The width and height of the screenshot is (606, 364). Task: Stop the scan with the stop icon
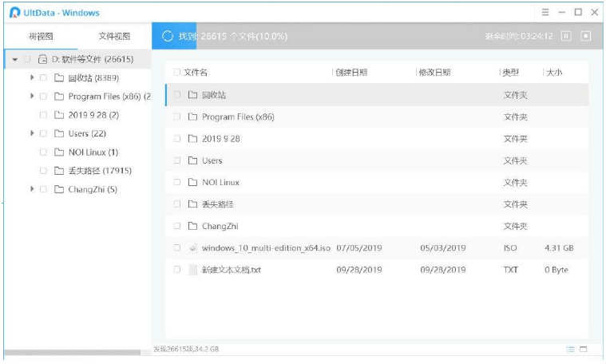click(586, 37)
